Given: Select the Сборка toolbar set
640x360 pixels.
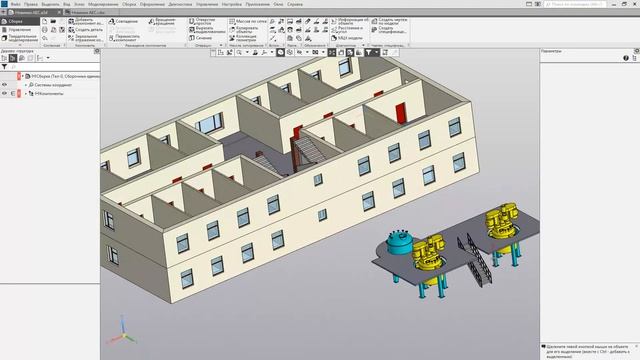Looking at the screenshot, I should [20, 21].
